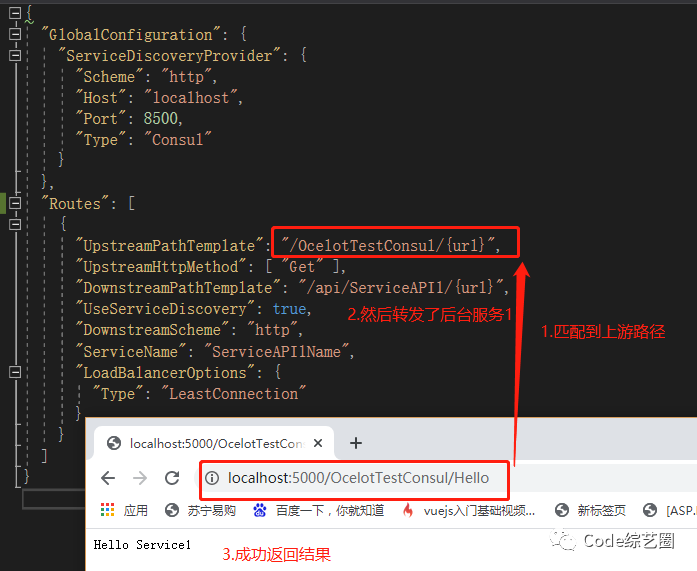Collapse the GlobalConfiguration code block
Screen dimensions: 697x571
point(15,34)
